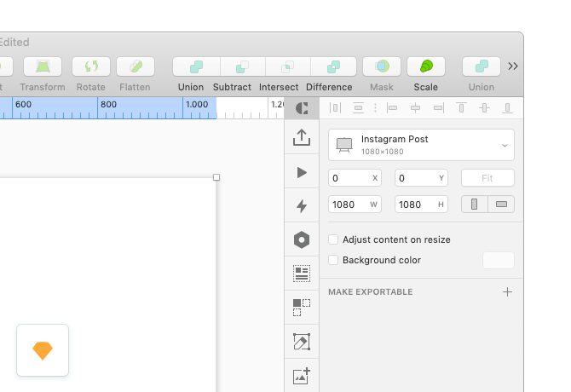Distribute horizontally align icon
Image resolution: width=571 pixels, height=392 pixels.
pos(335,108)
